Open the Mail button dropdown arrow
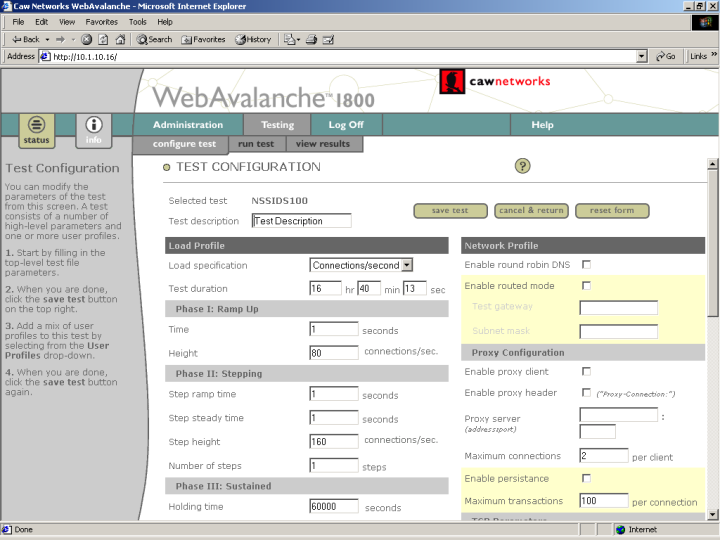The height and width of the screenshot is (540, 720). [x=298, y=40]
